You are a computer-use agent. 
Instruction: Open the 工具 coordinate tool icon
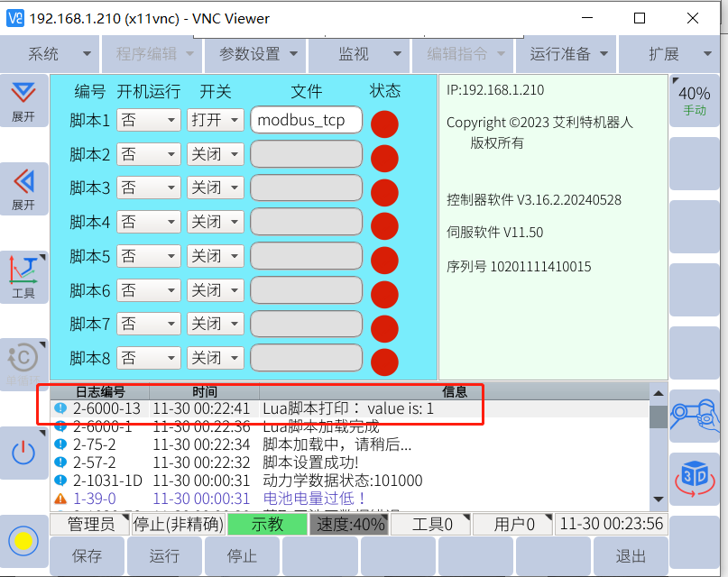tap(23, 276)
